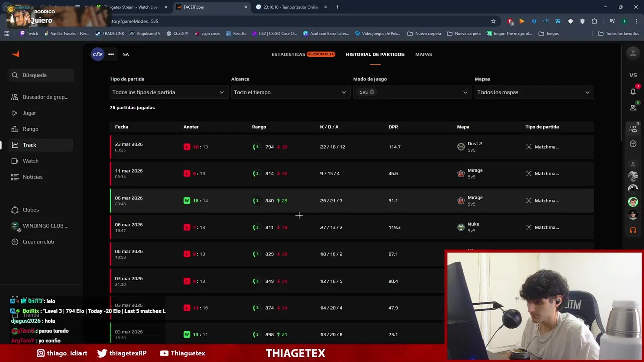
Task: Open a new browser tab
Action: pyautogui.click(x=337, y=7)
